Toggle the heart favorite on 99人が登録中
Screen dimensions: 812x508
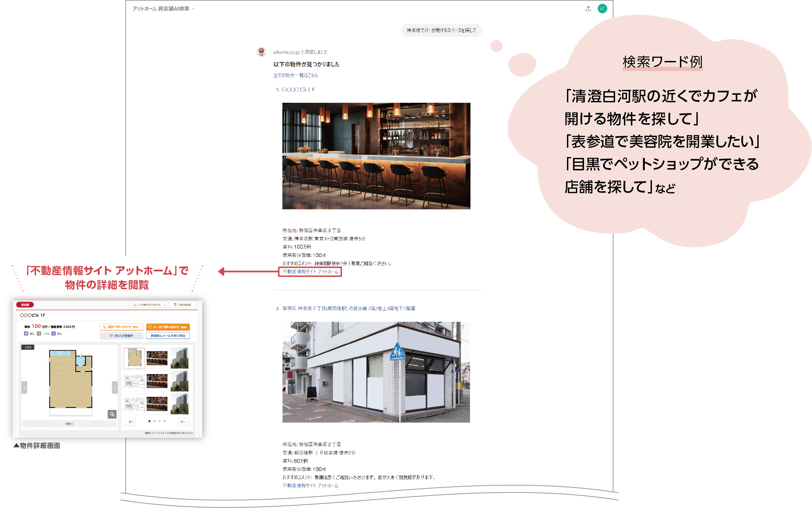click(x=111, y=336)
